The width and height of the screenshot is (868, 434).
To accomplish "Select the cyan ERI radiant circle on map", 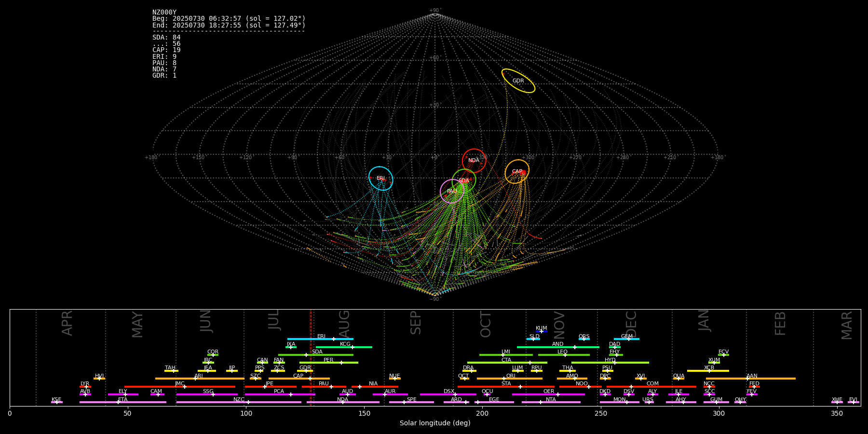I will (x=381, y=178).
